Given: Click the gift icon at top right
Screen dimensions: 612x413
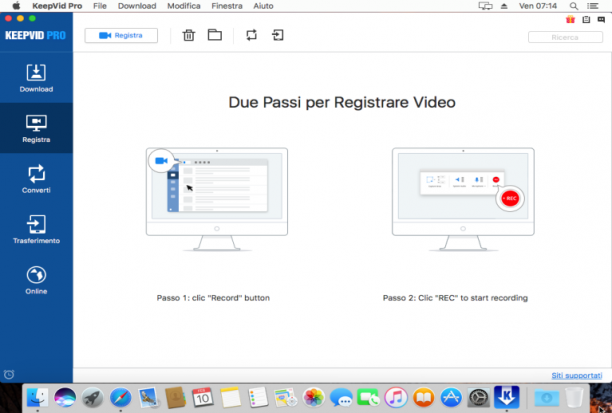Looking at the screenshot, I should click(x=570, y=20).
